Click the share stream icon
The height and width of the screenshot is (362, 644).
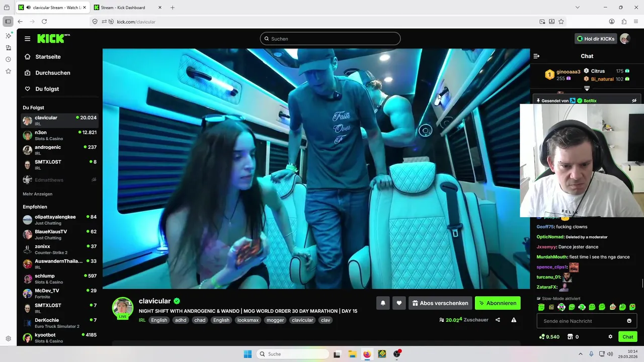click(498, 320)
